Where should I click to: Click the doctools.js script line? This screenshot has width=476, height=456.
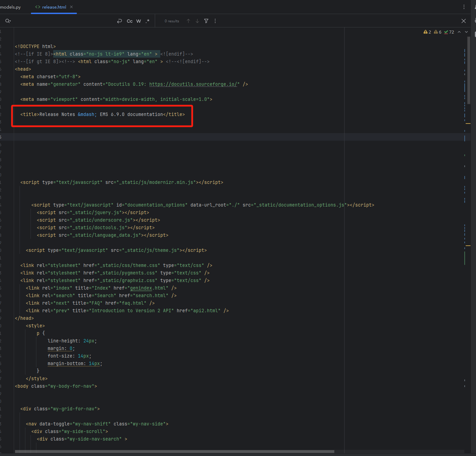coord(96,227)
